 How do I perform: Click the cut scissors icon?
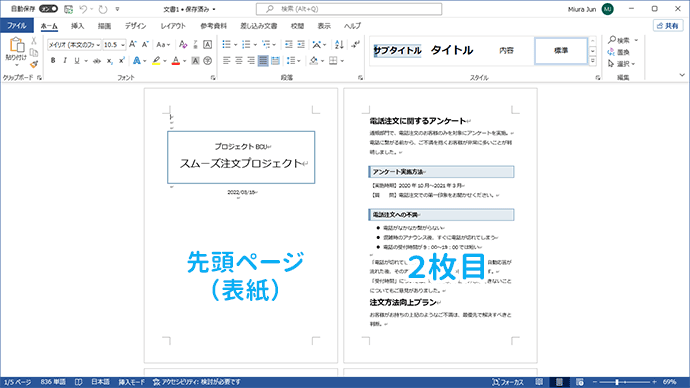34,41
